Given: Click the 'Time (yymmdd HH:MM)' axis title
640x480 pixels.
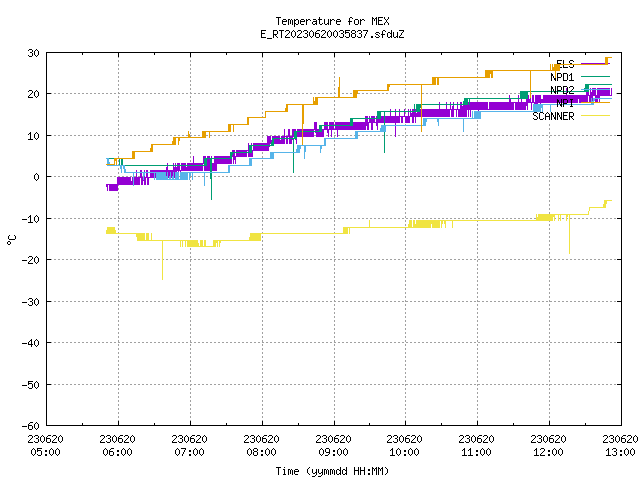Looking at the screenshot, I should (332, 471).
